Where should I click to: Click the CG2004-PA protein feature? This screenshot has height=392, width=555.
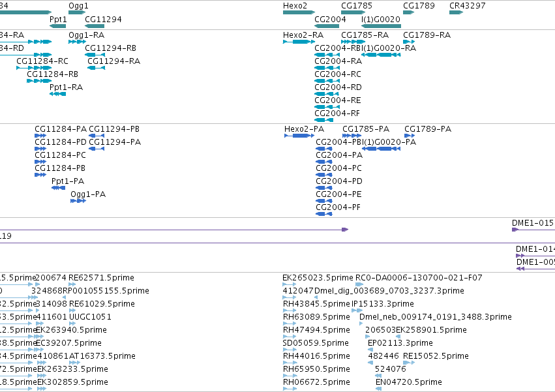pyautogui.click(x=324, y=162)
